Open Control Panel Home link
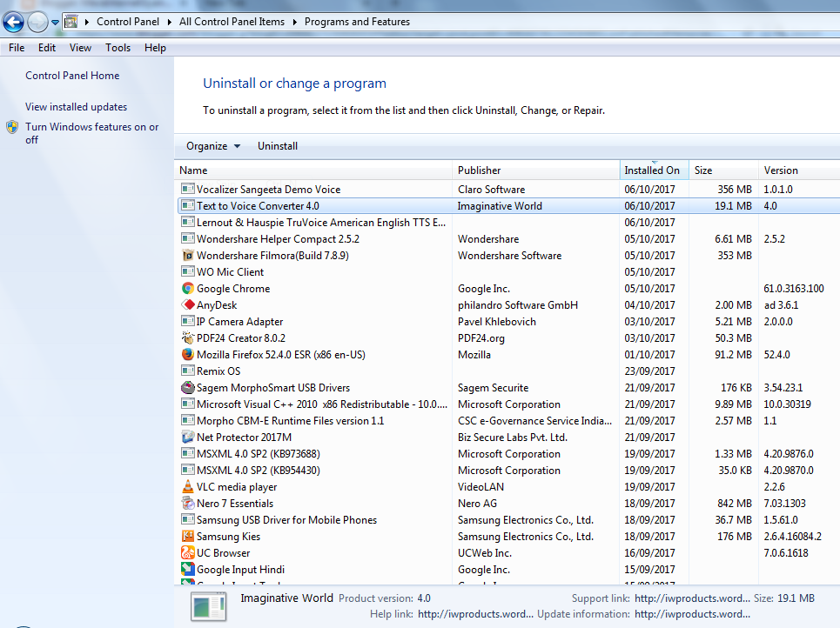The height and width of the screenshot is (628, 840). point(72,76)
